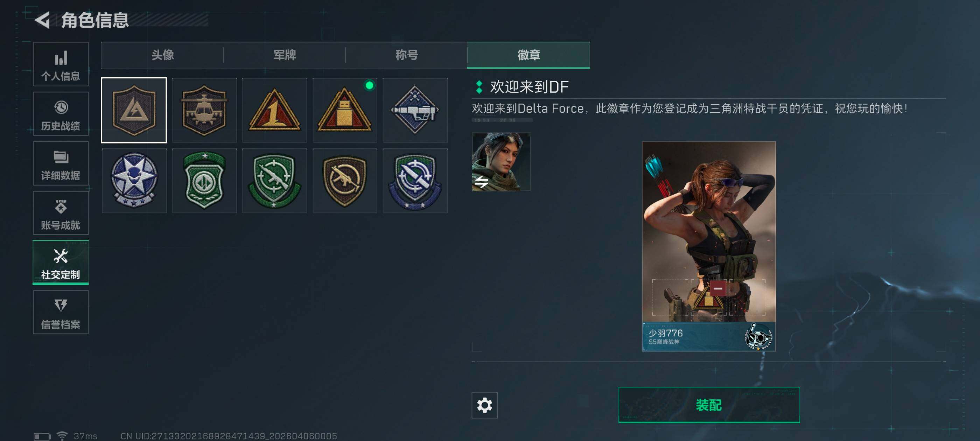
Task: Select the blue star skull badge
Action: pyautogui.click(x=134, y=181)
